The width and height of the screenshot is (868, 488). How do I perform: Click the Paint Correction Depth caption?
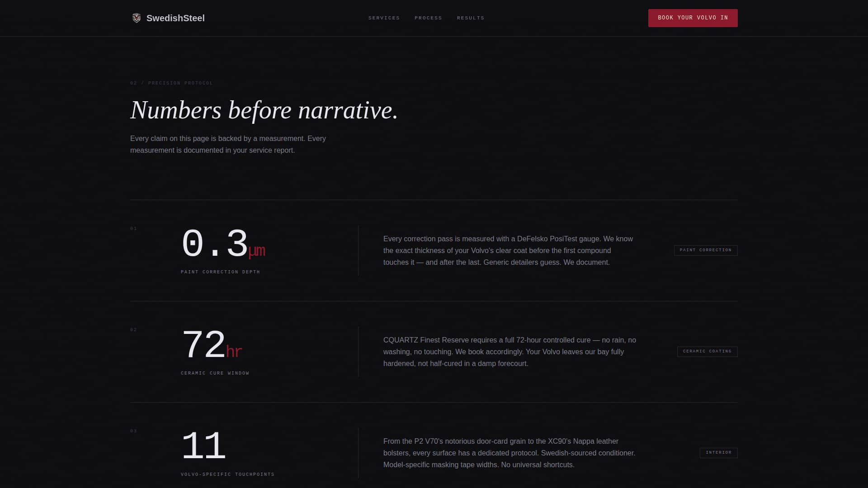221,272
